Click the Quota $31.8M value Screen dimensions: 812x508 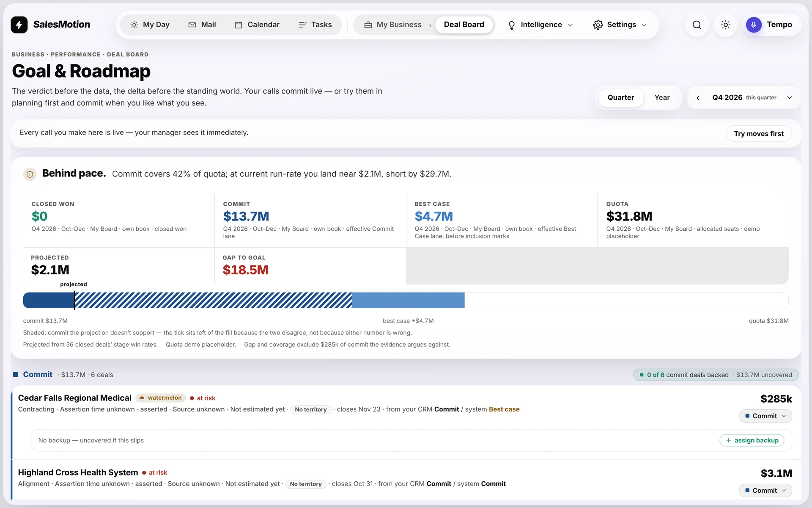click(629, 216)
